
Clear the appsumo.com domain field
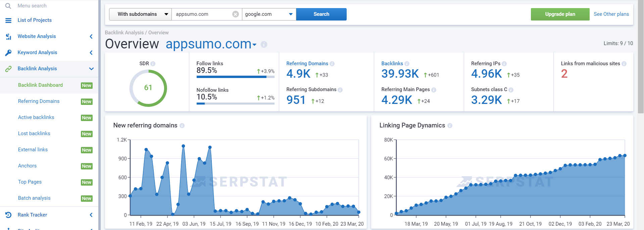[x=236, y=14]
